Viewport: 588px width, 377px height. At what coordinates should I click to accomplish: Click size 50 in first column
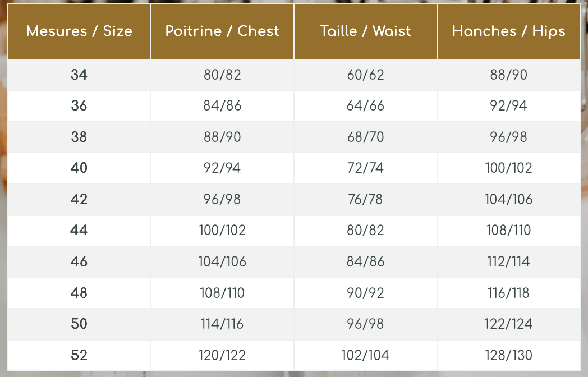(x=79, y=324)
